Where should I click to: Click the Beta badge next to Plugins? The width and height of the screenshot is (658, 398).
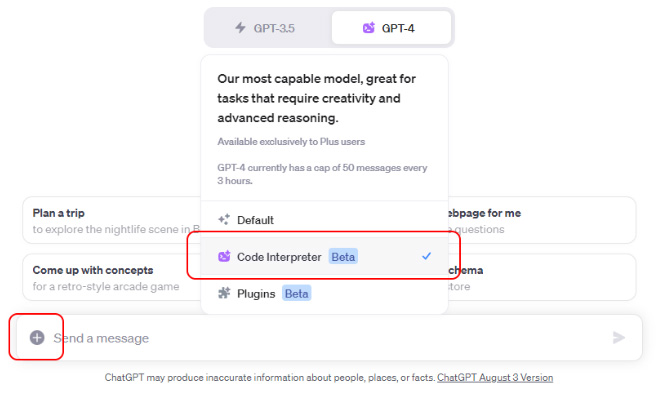(x=296, y=293)
